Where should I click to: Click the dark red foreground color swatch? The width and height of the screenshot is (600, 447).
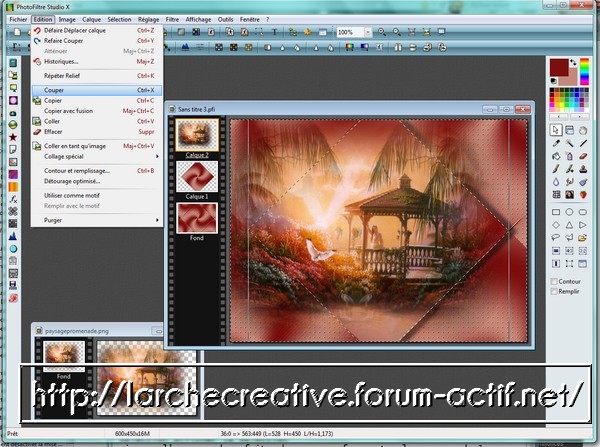(559, 67)
